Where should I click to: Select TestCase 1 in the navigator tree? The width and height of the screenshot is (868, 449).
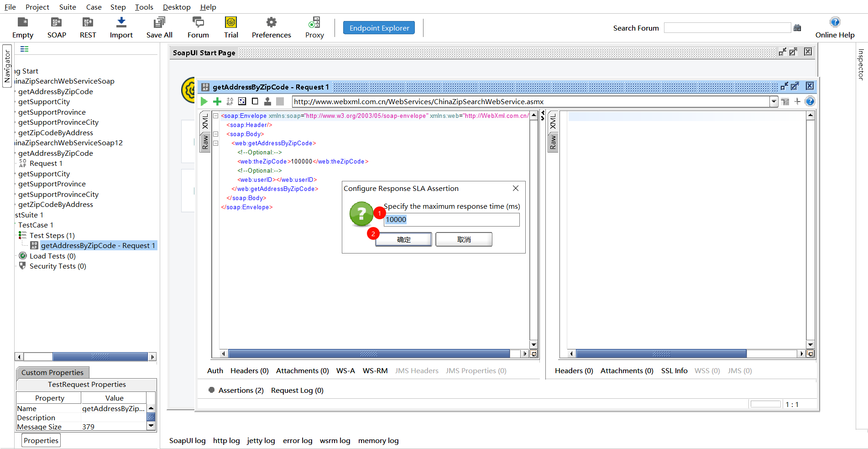pyautogui.click(x=36, y=225)
